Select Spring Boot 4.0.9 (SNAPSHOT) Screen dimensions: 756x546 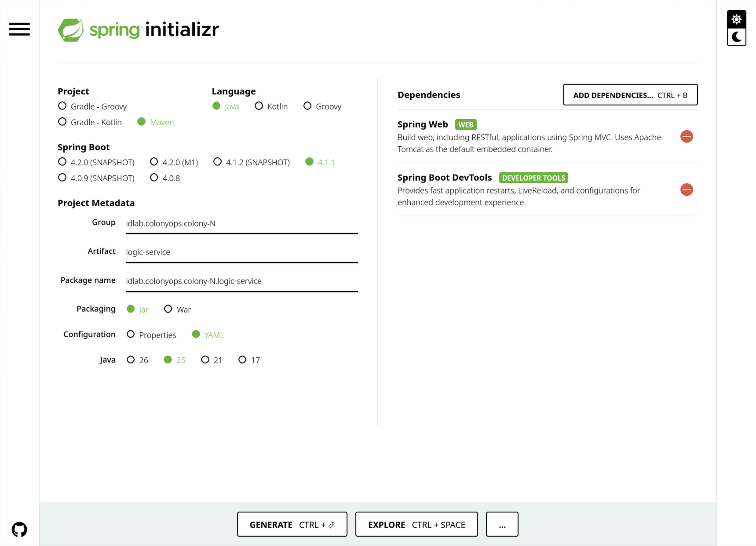pos(96,178)
